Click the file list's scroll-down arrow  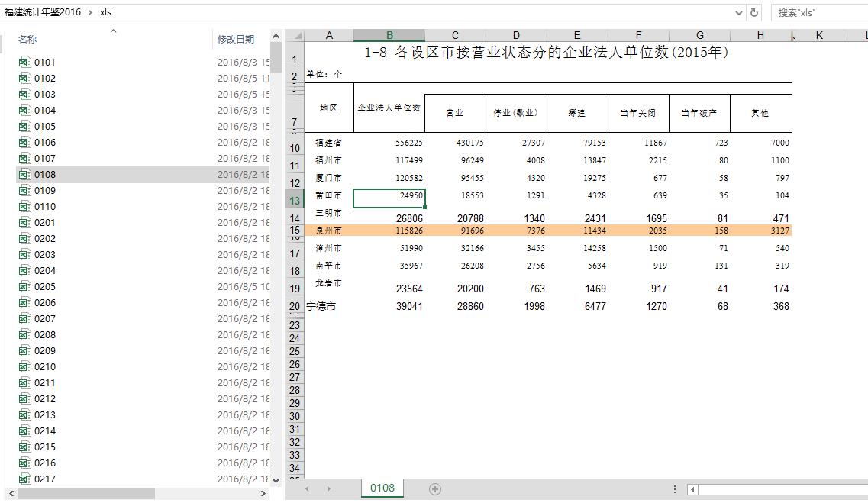(276, 479)
